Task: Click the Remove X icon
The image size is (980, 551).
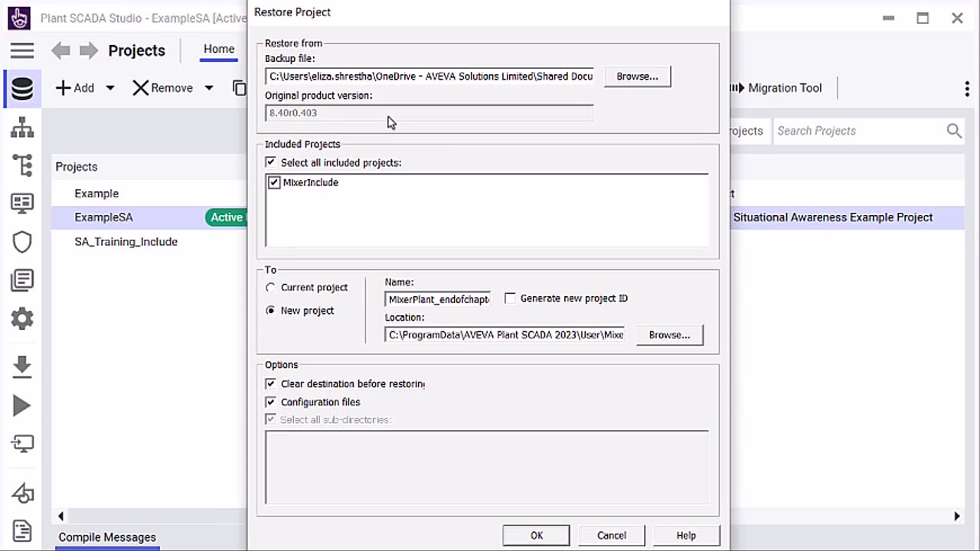Action: click(x=140, y=88)
